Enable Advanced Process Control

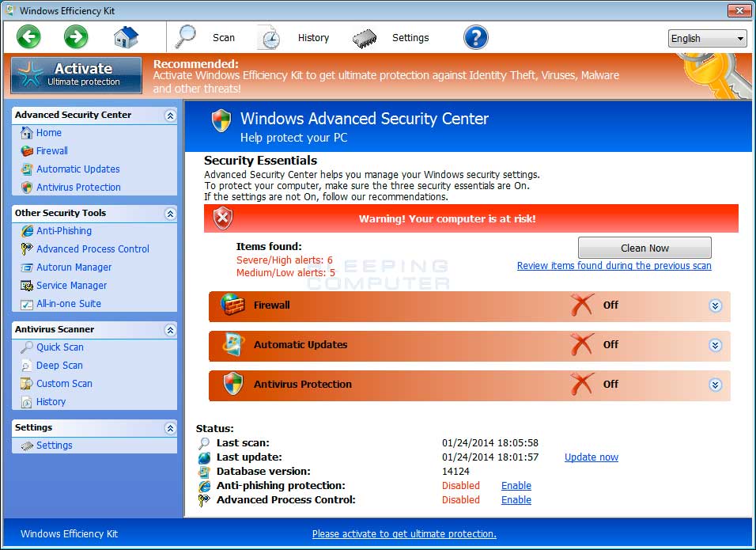coord(516,499)
